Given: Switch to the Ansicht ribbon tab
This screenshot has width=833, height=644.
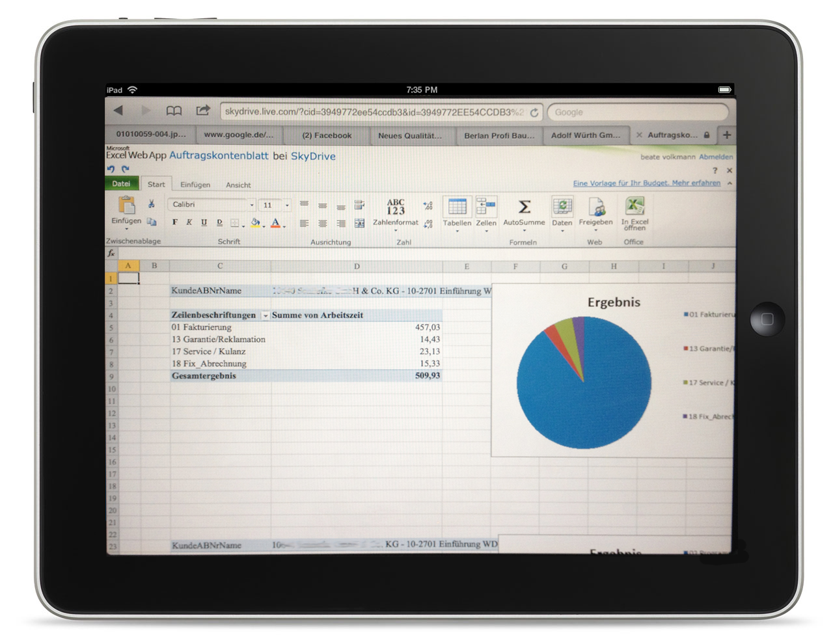Looking at the screenshot, I should 238,185.
